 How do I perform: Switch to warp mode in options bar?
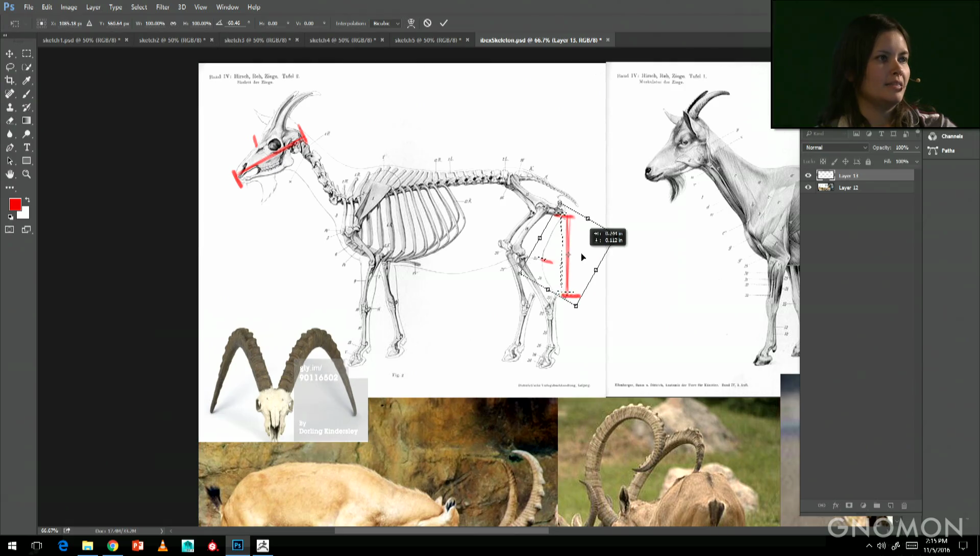pos(411,23)
